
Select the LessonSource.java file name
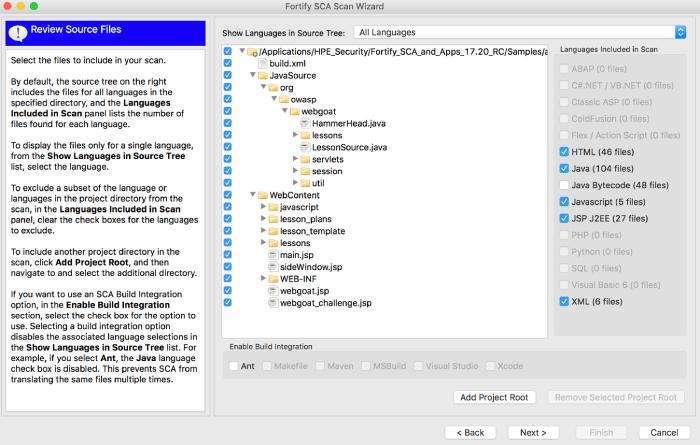349,147
